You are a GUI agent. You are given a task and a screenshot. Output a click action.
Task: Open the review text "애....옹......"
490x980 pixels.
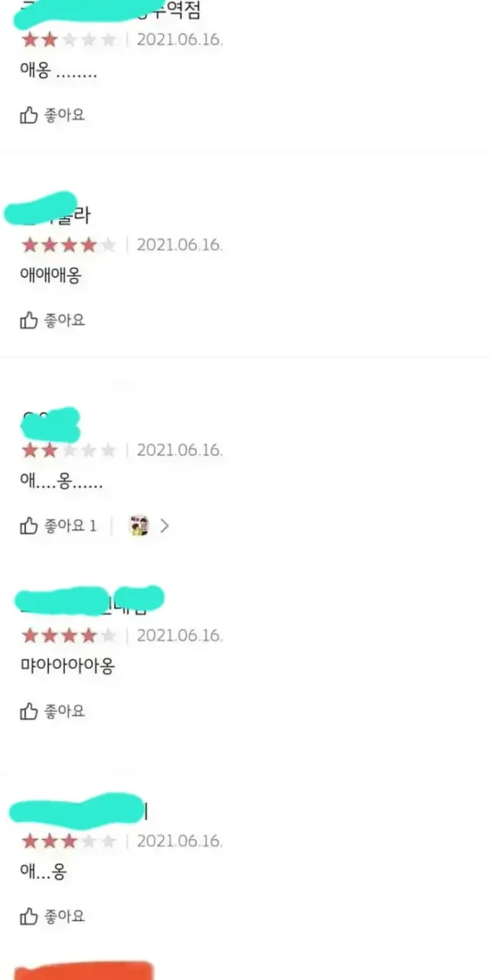(x=61, y=482)
